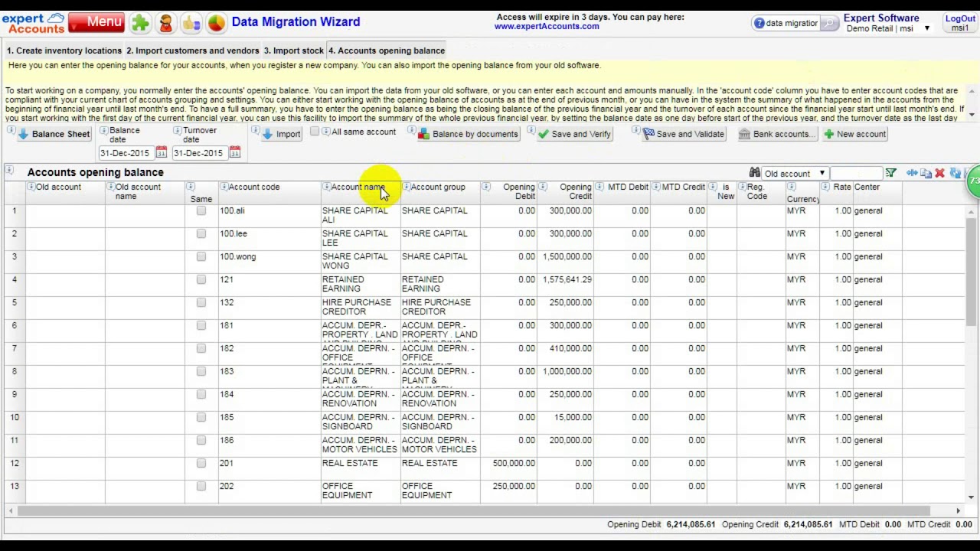This screenshot has width=980, height=551.
Task: Check the Same box for 100.lee
Action: [201, 233]
